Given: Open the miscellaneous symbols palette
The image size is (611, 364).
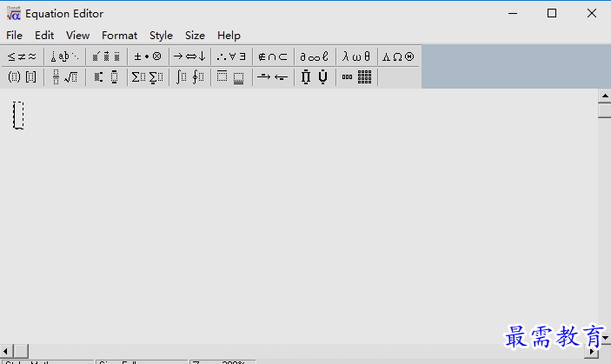Looking at the screenshot, I should coord(315,56).
